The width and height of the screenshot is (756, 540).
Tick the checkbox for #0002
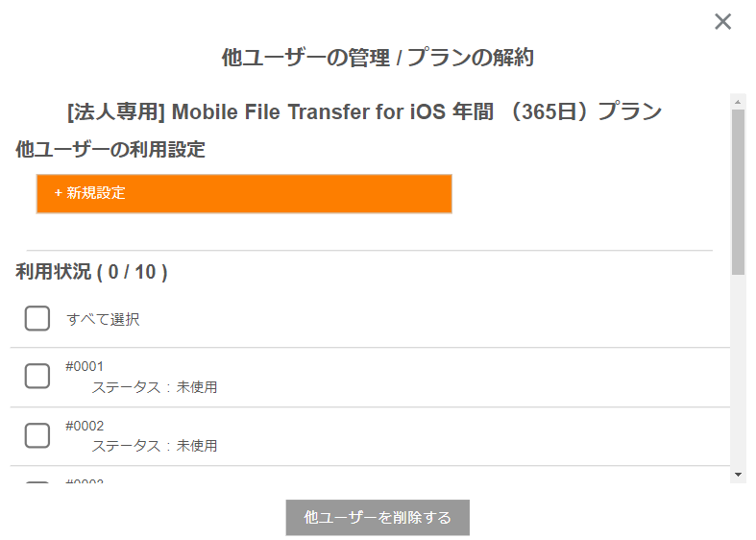[37, 435]
